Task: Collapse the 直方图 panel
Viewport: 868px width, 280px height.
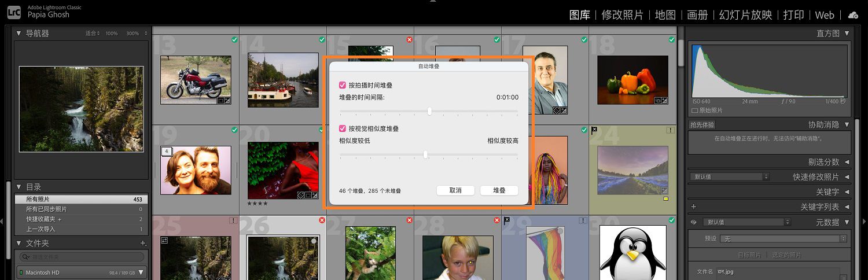Action: (x=847, y=34)
